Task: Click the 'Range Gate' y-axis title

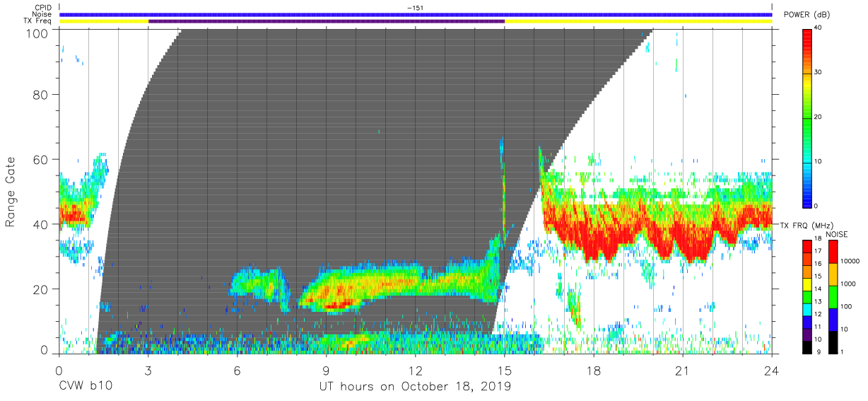Action: tap(11, 192)
